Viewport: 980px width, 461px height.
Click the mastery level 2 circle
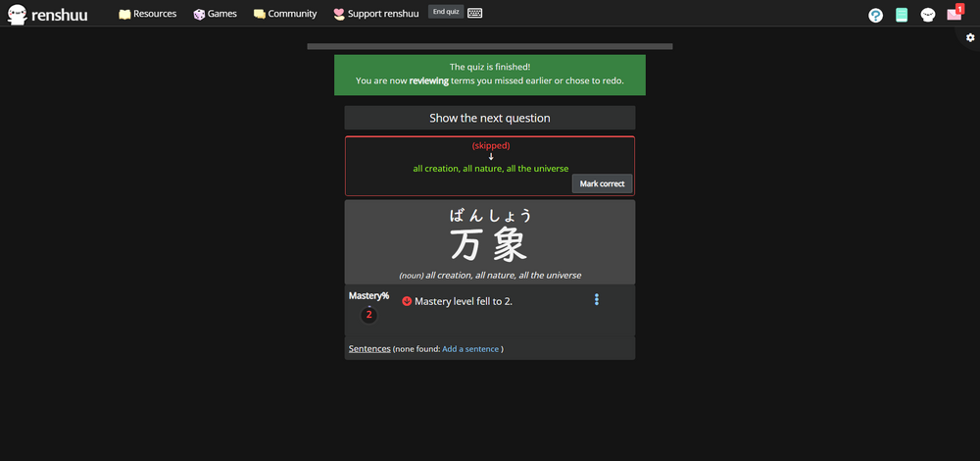click(368, 315)
